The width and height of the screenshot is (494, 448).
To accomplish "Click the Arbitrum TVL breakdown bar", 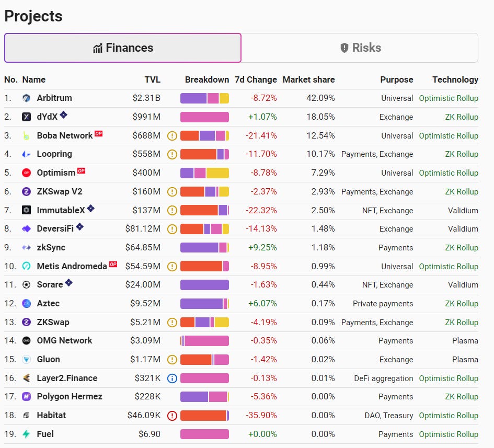I will (204, 98).
